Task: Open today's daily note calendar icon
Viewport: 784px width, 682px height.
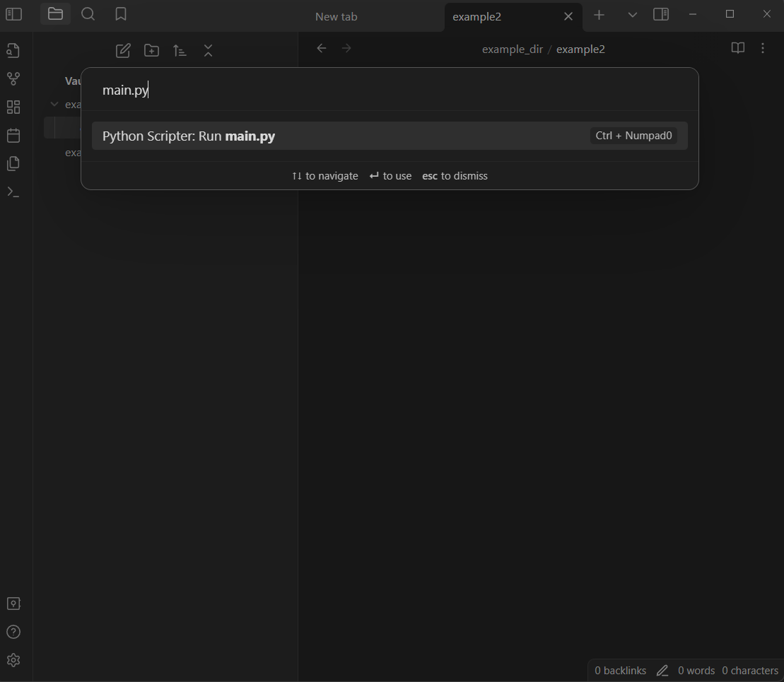Action: (x=13, y=136)
